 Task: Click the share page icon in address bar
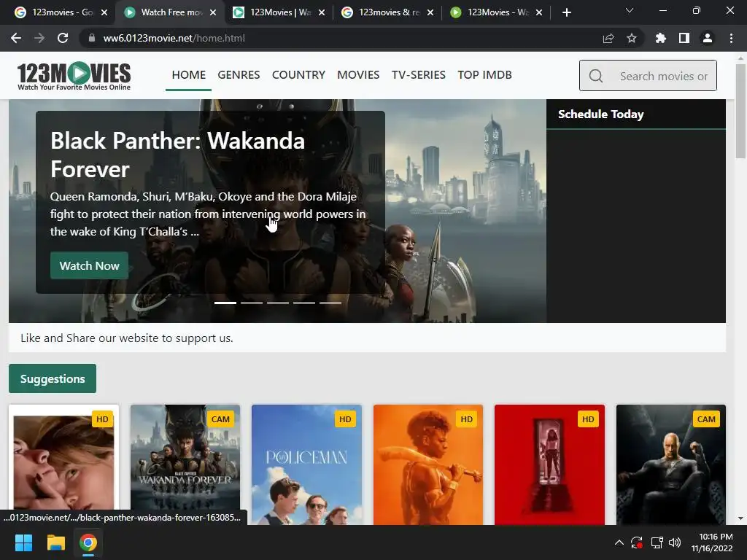coord(608,38)
